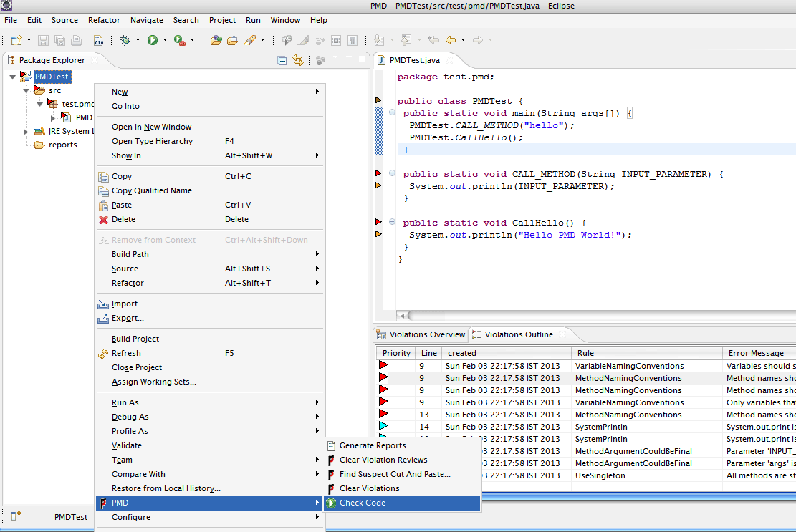Collapse the PMDTest project tree node

click(14, 77)
